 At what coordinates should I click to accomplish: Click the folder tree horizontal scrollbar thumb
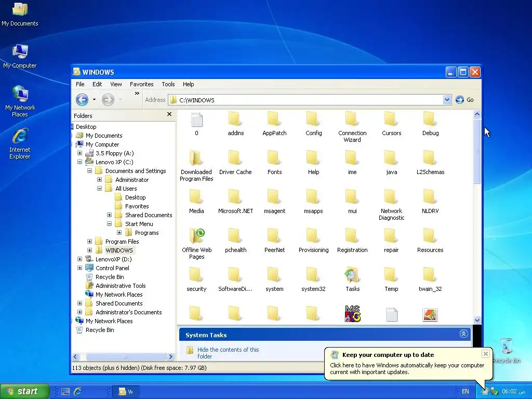tap(126, 356)
